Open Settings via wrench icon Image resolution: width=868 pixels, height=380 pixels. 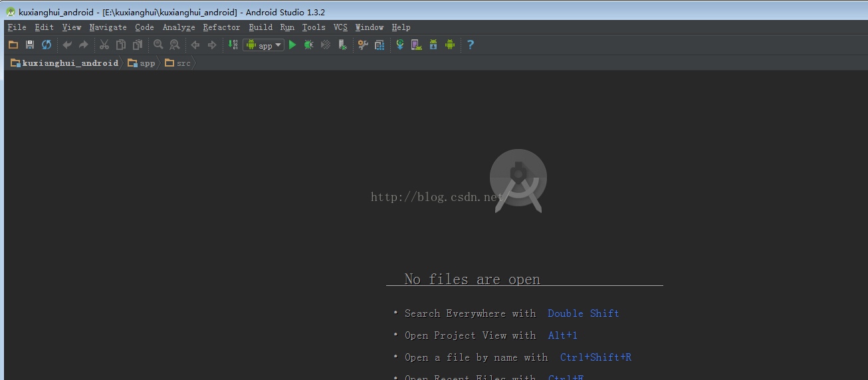[x=363, y=45]
